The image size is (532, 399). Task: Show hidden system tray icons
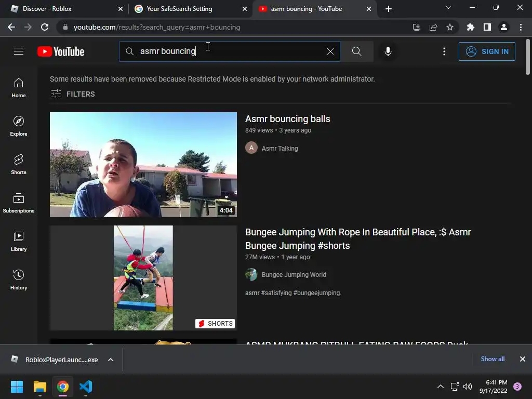(441, 387)
